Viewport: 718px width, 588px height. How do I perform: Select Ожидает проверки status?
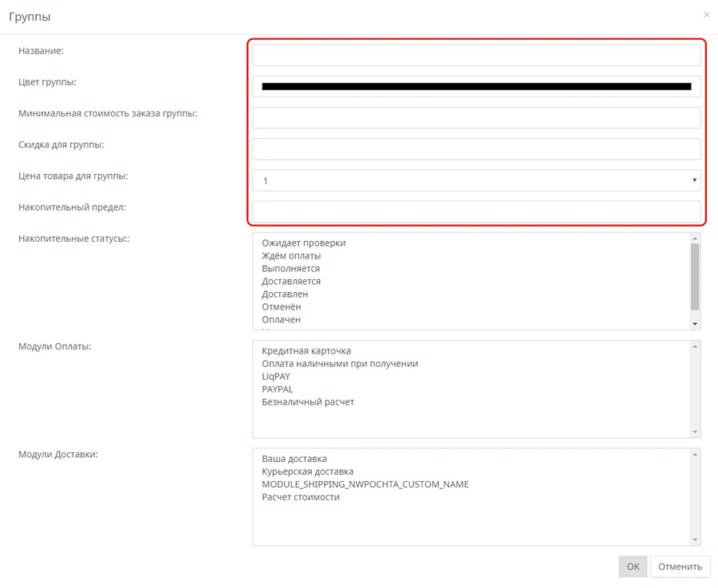pyautogui.click(x=304, y=243)
